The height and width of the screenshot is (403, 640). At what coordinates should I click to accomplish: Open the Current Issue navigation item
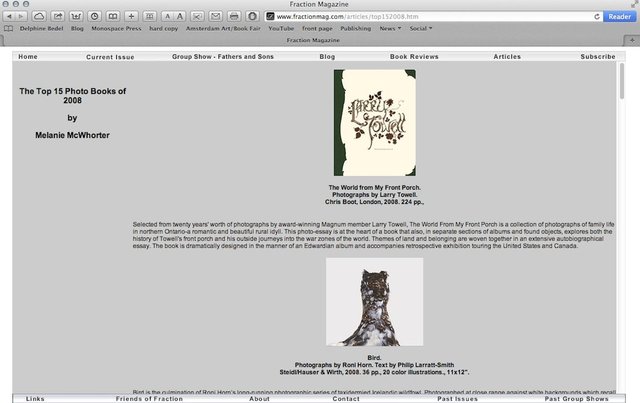[x=110, y=57]
